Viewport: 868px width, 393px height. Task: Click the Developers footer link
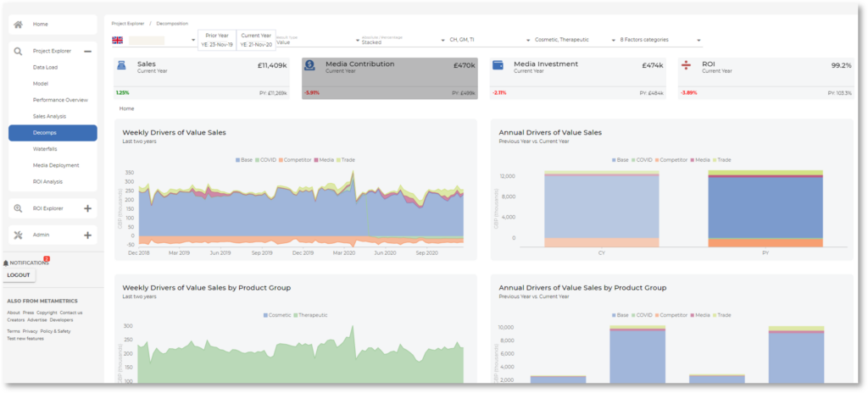[61, 320]
